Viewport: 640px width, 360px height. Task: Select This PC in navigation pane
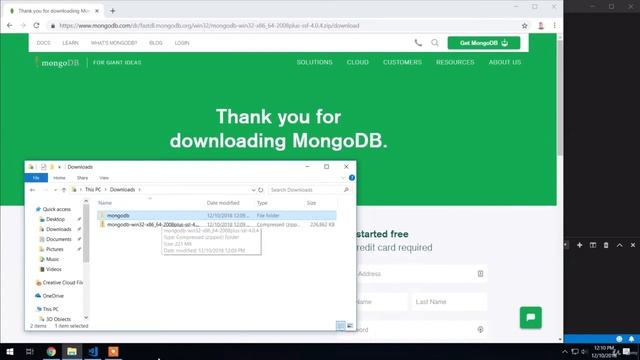(50, 309)
